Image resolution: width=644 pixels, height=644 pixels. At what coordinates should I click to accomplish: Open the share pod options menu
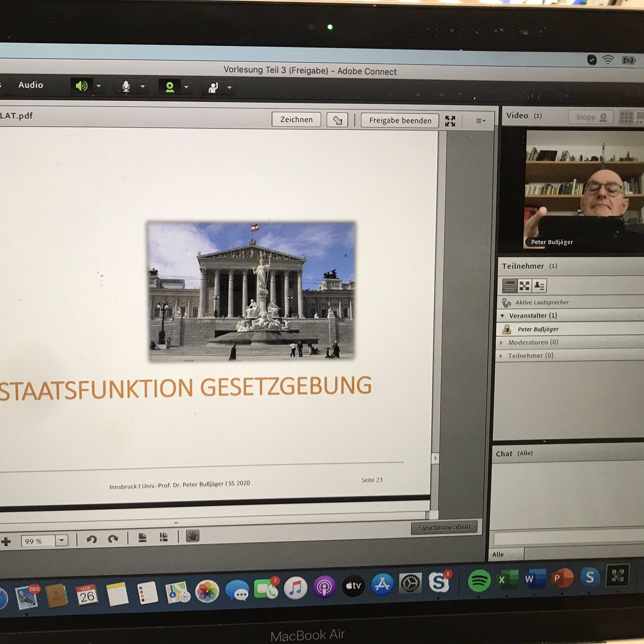480,121
